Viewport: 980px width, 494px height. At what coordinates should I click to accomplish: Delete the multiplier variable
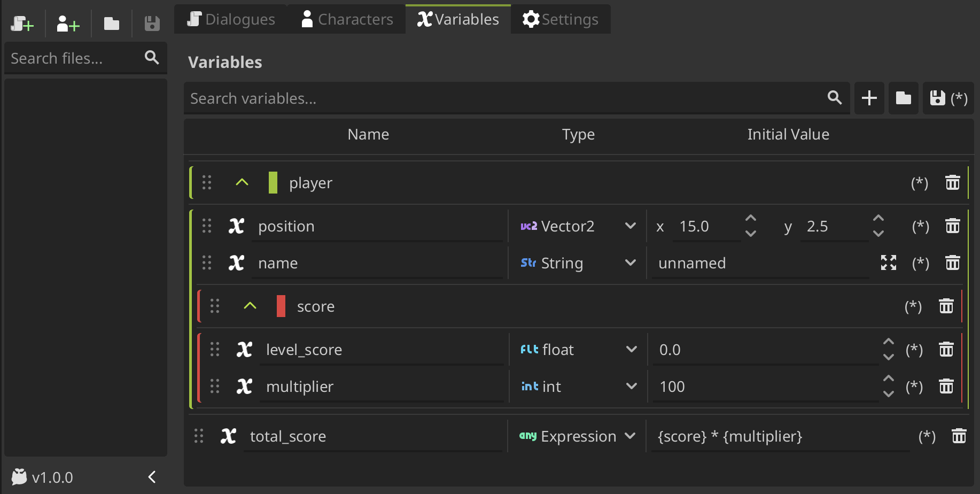(946, 386)
